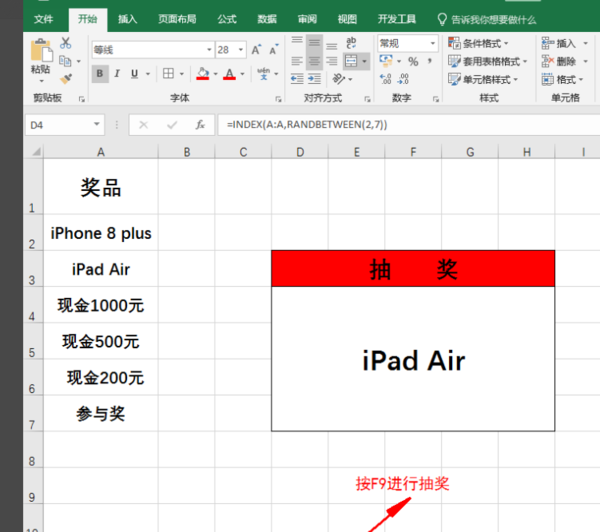Apply the red fill color bucket
Image resolution: width=600 pixels, height=532 pixels.
(203, 73)
